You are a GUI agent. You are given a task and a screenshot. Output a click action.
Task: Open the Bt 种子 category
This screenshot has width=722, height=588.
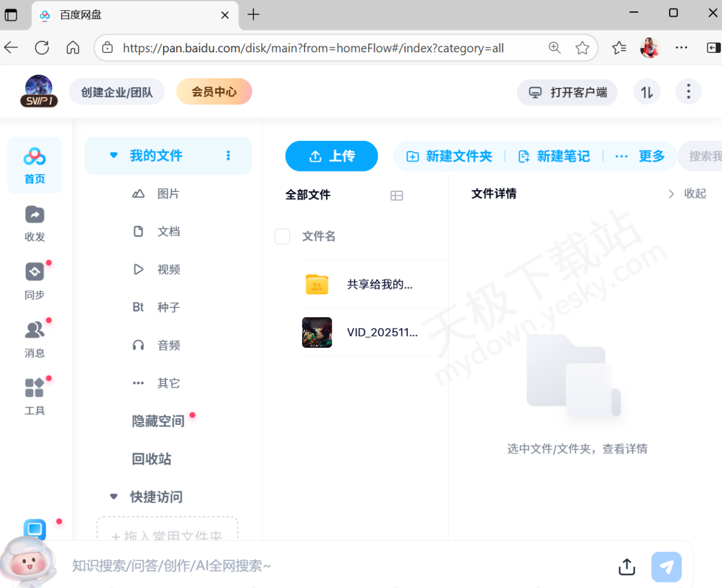click(x=160, y=307)
